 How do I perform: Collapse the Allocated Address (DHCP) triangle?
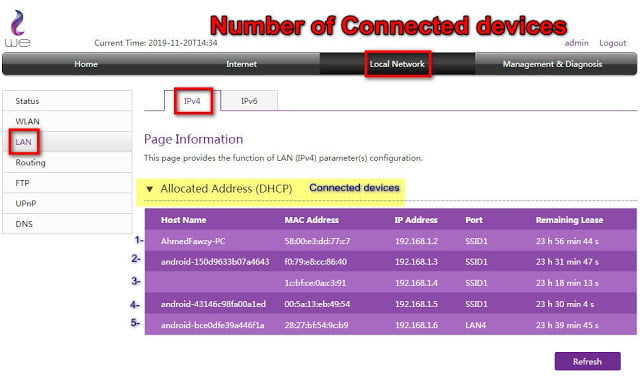[149, 189]
